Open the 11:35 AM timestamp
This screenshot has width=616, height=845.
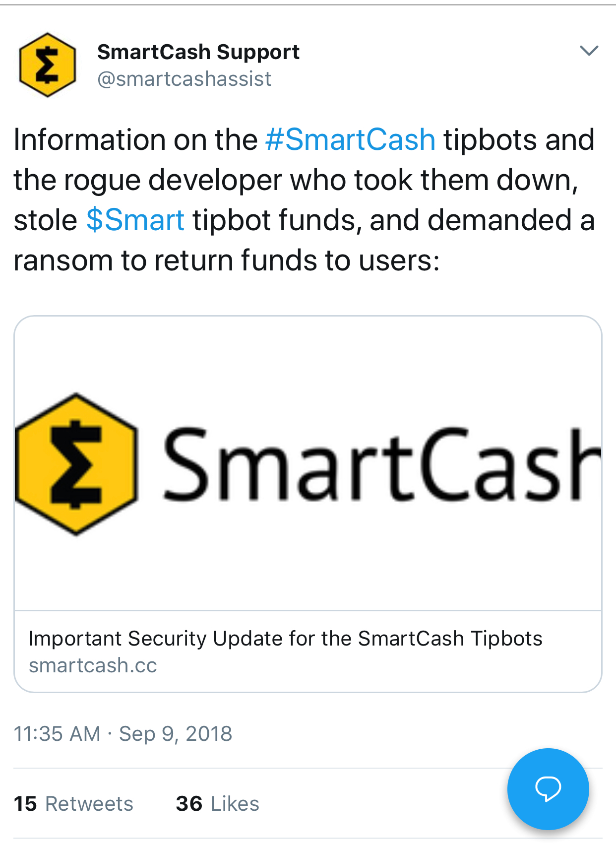[x=57, y=734]
